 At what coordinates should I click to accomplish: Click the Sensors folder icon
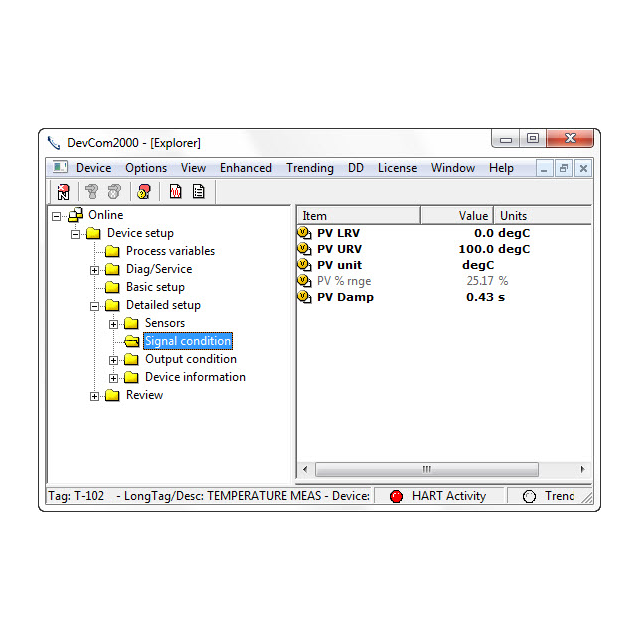click(131, 323)
